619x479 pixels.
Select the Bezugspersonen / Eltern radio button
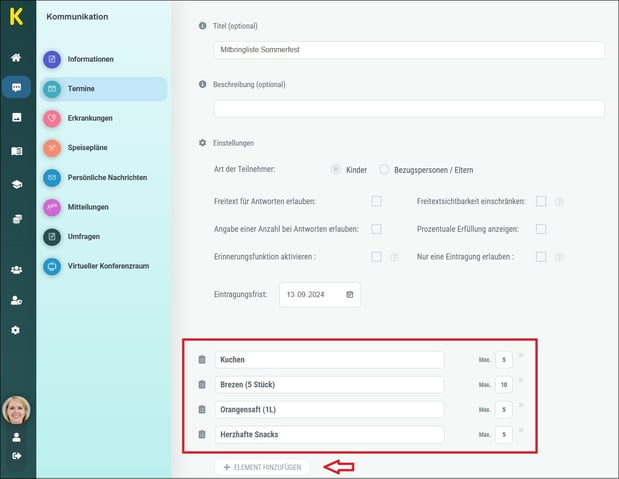384,169
